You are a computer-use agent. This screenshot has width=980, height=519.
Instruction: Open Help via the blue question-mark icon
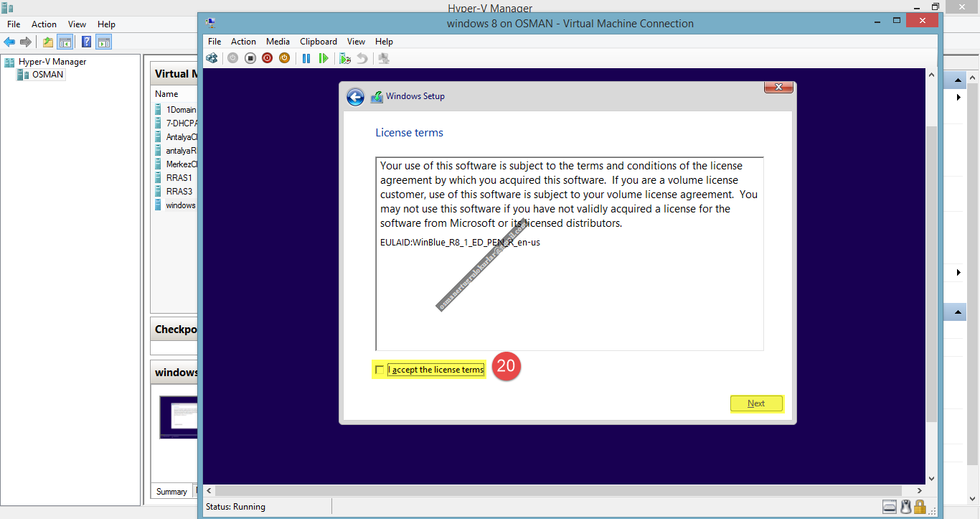[x=87, y=42]
